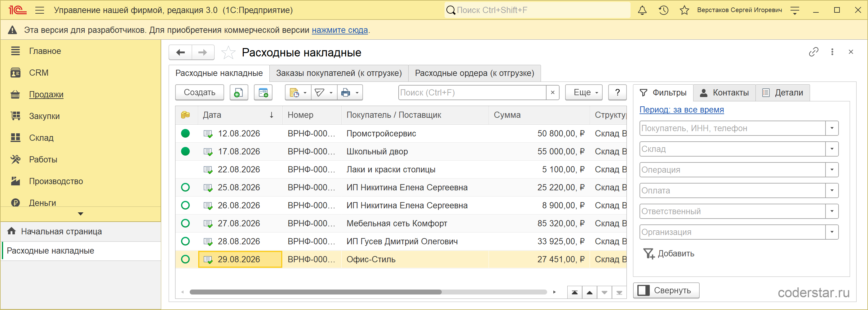Go forward with the right arrow
This screenshot has height=310, width=868.
(203, 52)
